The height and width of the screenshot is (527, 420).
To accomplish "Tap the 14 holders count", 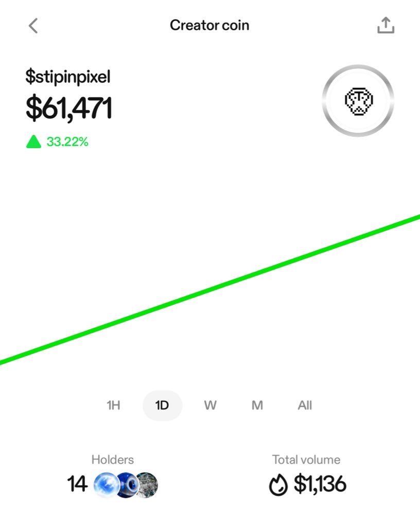I will [77, 484].
